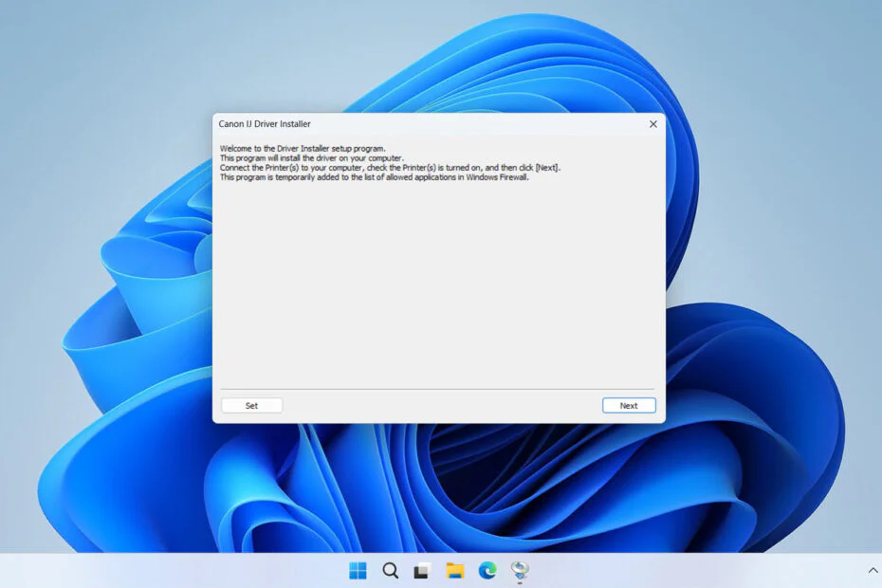Click the blank gray area of the installer dialog
Viewport: 882px width, 588px height.
point(439,282)
